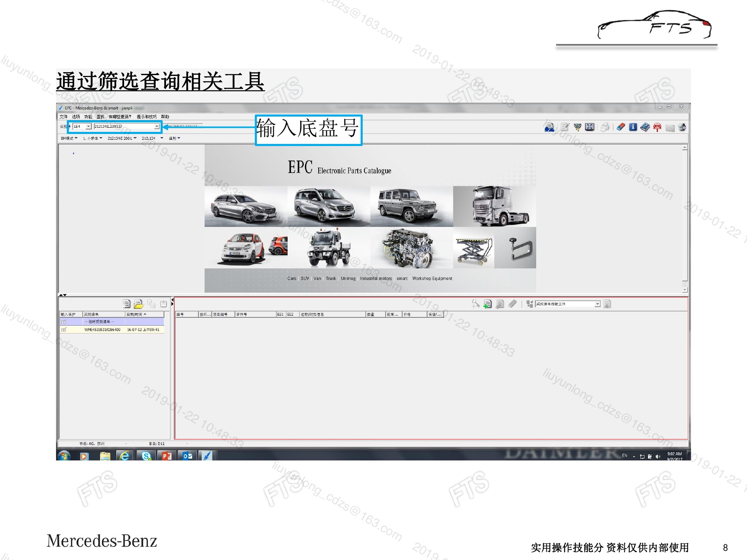Expand the chassis number history dropdown
This screenshot has height=560, width=747.
pos(156,127)
